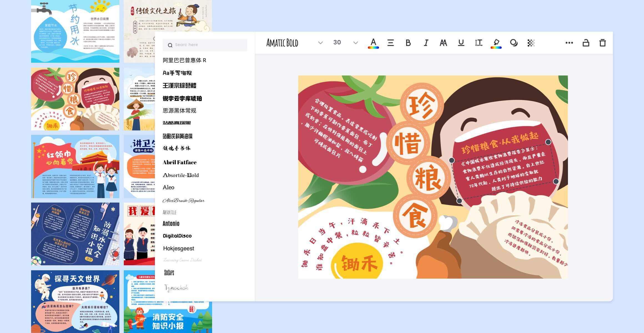Click the font search field
Screen dimensions: 644x333
205,45
